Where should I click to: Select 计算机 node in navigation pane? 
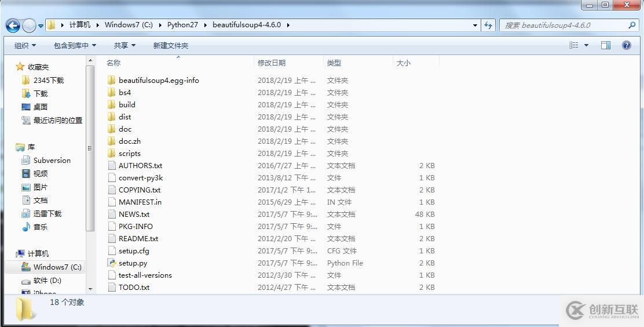coord(32,254)
